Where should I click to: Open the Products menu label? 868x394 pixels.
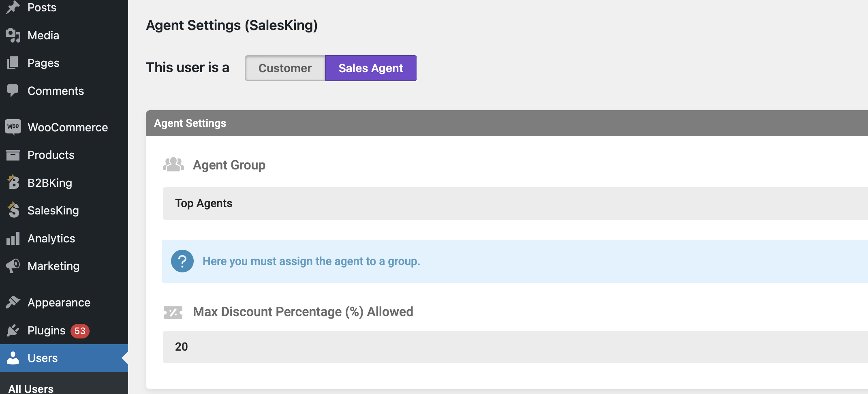click(51, 155)
